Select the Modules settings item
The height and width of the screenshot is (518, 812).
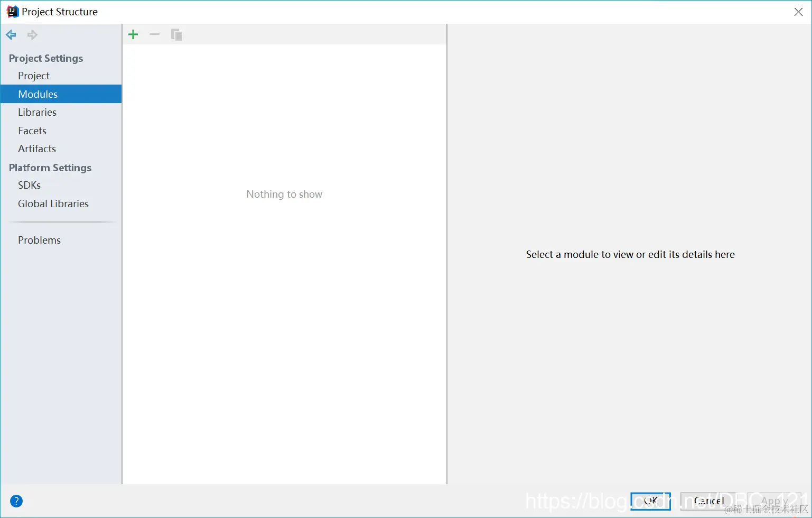[x=61, y=94]
